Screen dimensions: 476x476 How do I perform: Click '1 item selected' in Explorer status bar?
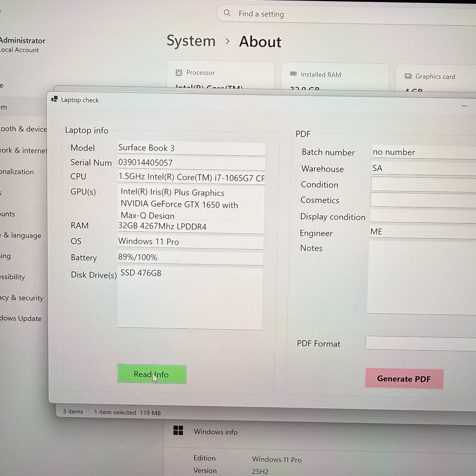(x=115, y=412)
